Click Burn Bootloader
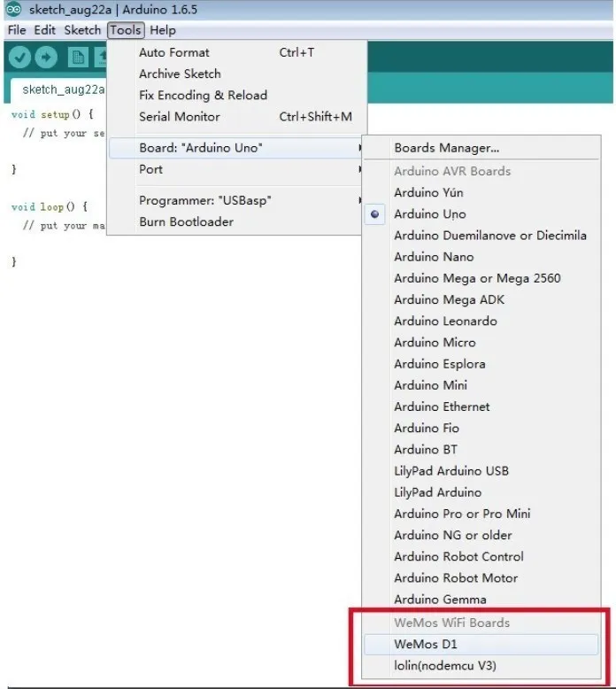The image size is (616, 689). tap(235, 221)
